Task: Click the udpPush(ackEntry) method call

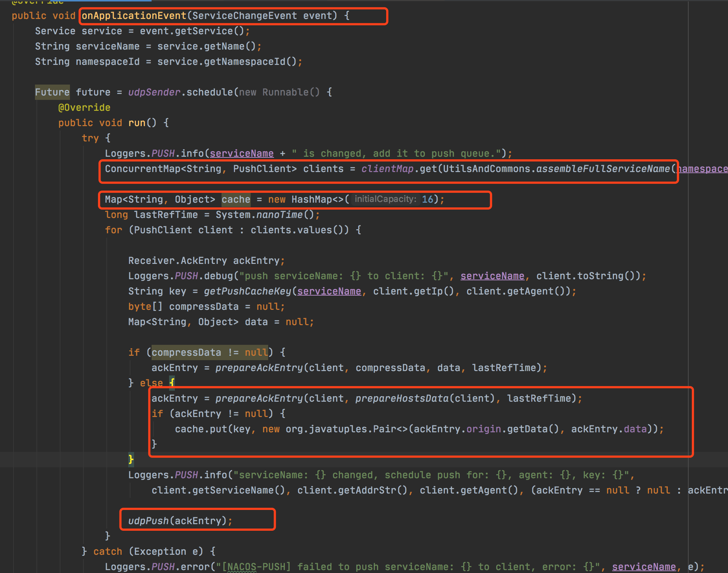Action: pyautogui.click(x=148, y=521)
